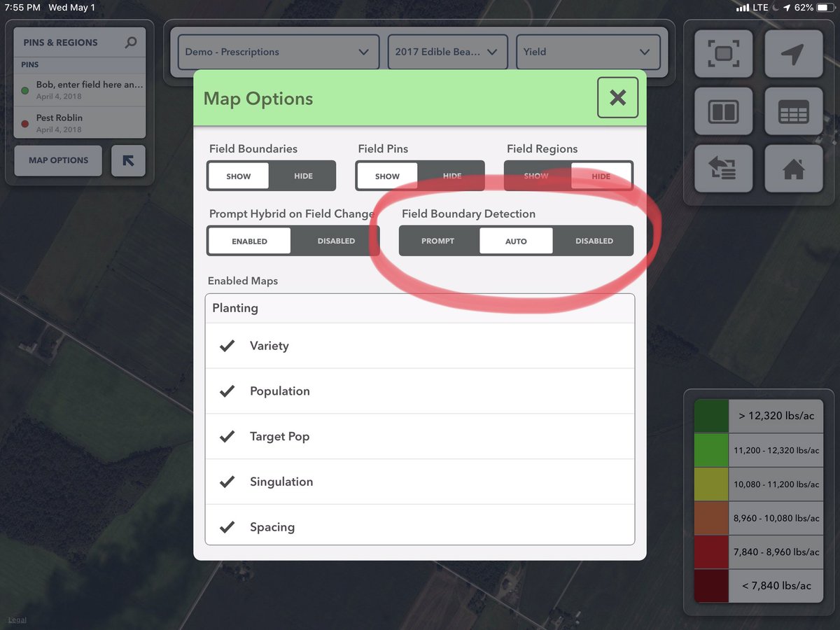Tap the GPS location arrow icon

pyautogui.click(x=794, y=54)
